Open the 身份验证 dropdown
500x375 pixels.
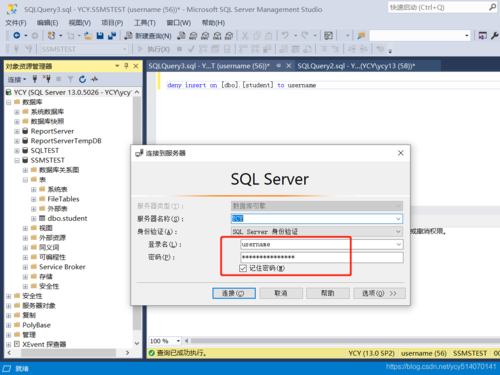click(x=398, y=231)
